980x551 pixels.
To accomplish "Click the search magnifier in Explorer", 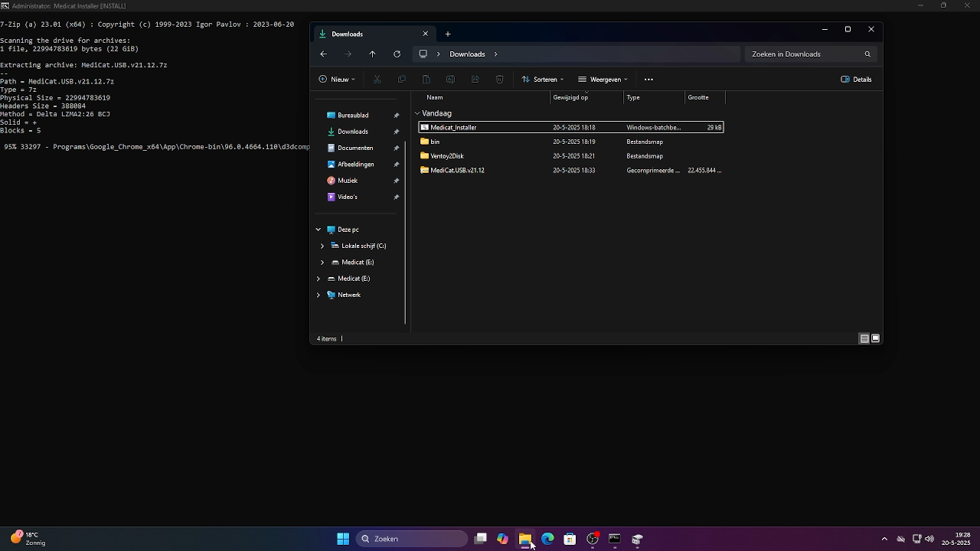I will [x=867, y=54].
